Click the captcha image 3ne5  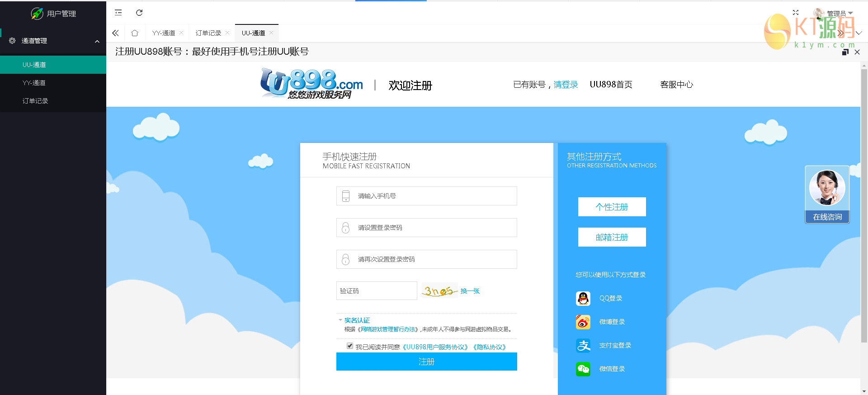pos(439,290)
